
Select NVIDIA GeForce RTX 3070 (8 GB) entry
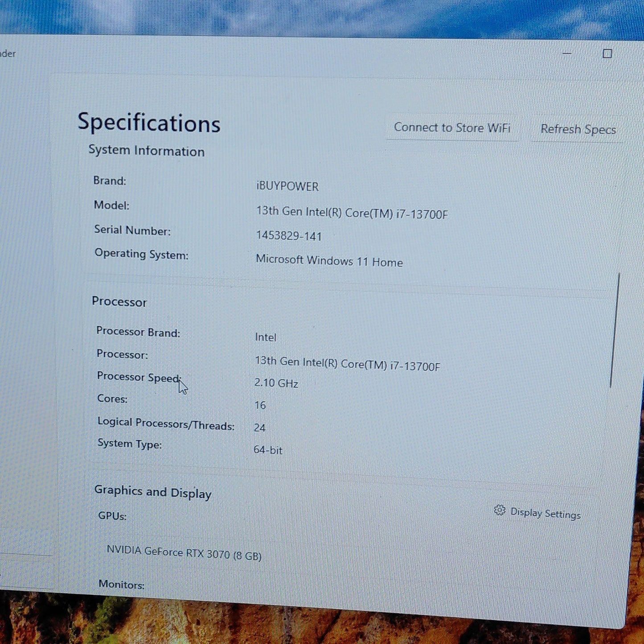tap(184, 553)
